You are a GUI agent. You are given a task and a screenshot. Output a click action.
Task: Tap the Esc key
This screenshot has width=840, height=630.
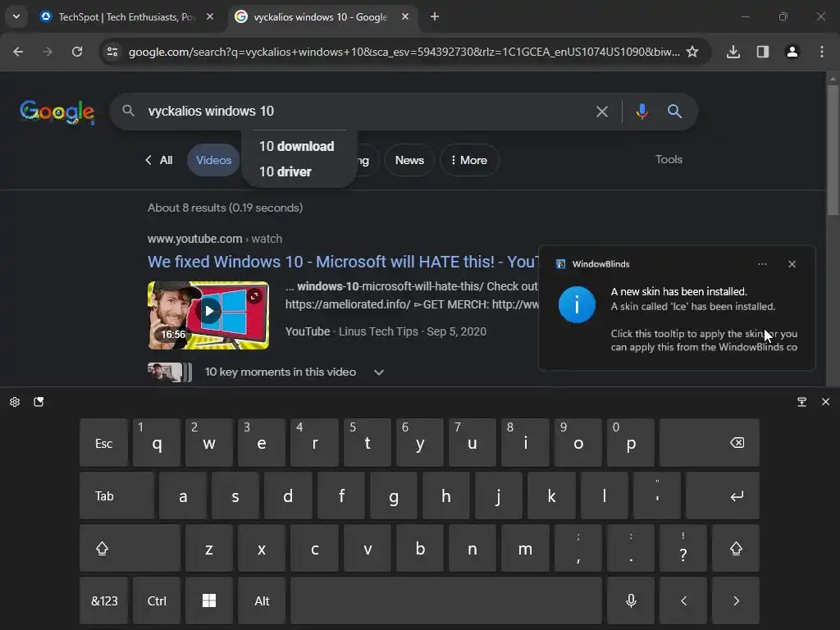pos(103,443)
